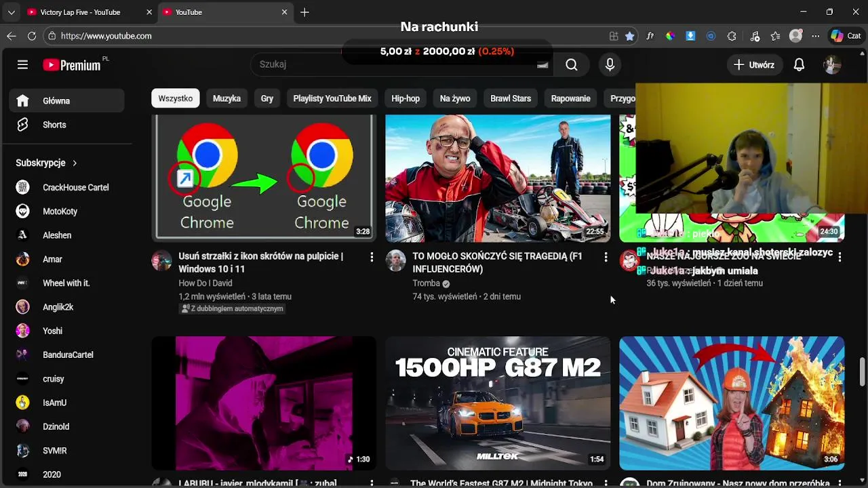Switch to Victory Lap Five tab

[90, 12]
